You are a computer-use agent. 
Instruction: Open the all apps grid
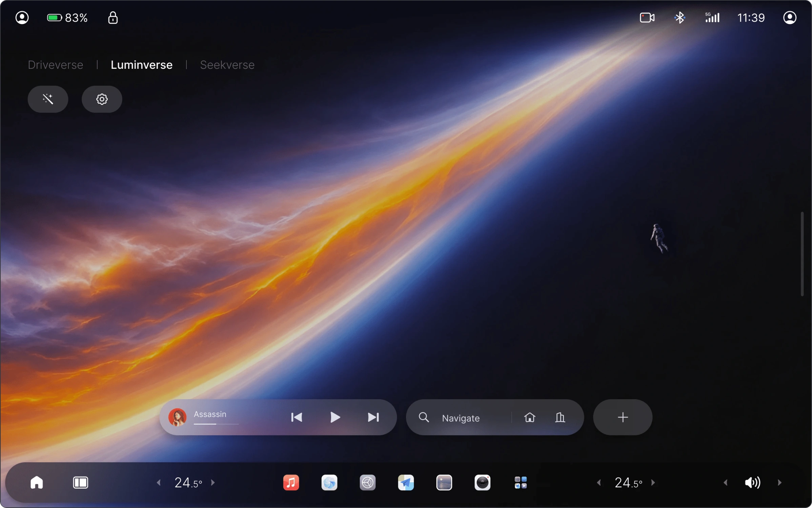tap(521, 482)
